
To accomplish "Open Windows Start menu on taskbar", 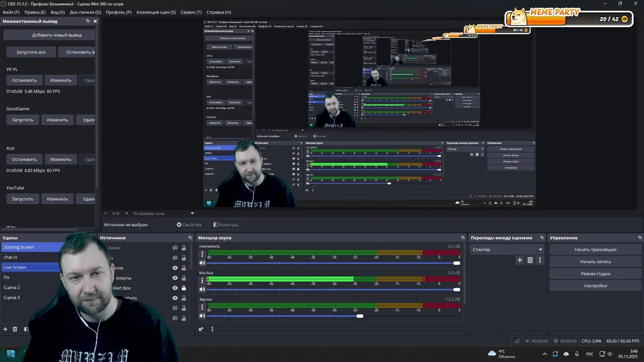I will coord(11,354).
